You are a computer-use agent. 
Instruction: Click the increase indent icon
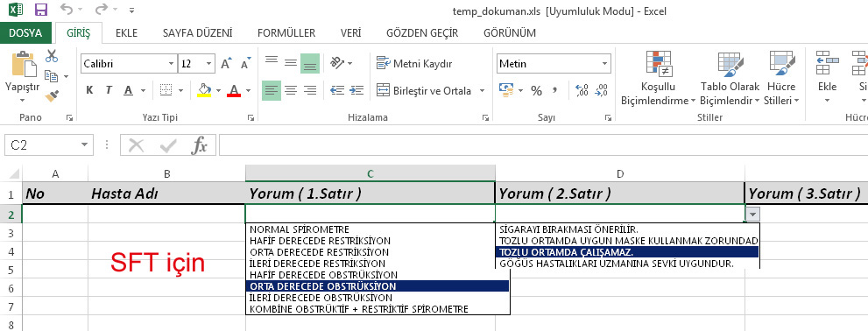coord(357,90)
